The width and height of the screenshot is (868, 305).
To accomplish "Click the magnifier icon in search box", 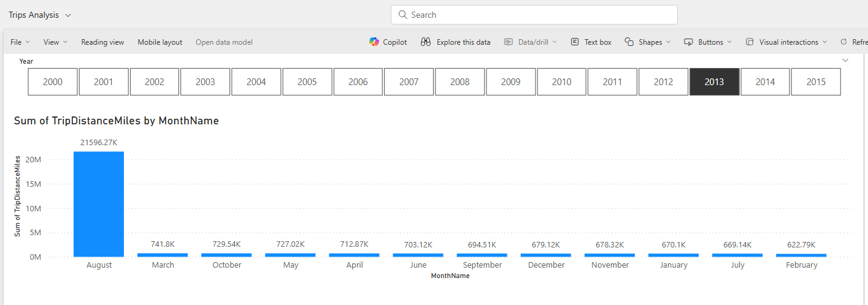I will tap(403, 15).
